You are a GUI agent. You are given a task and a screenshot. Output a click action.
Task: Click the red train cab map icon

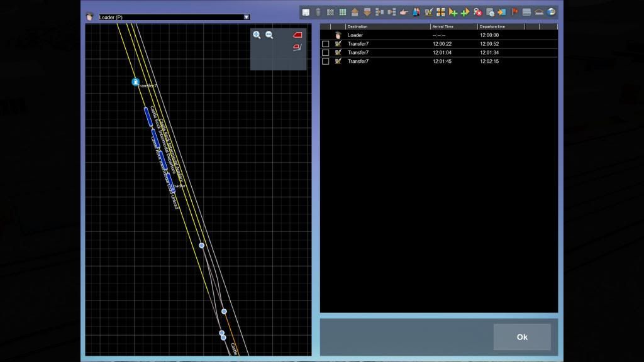(x=297, y=35)
